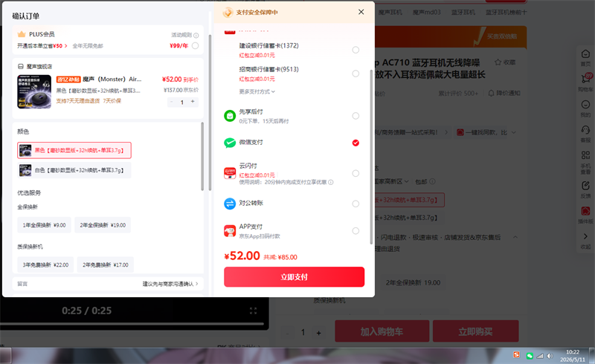Click the network signal tray icon

coord(540,356)
